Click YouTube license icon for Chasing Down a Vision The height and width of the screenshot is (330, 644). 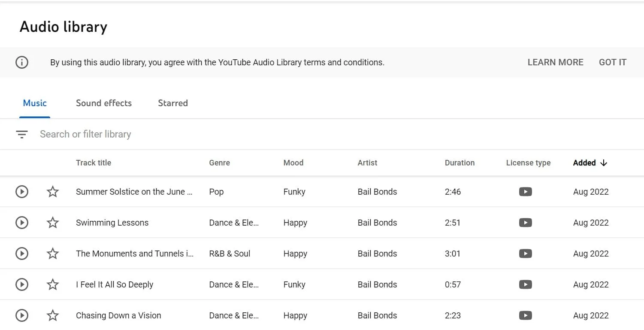tap(526, 315)
